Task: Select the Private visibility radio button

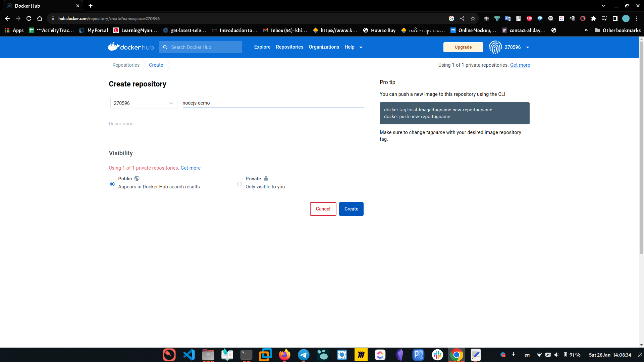Action: point(239,184)
